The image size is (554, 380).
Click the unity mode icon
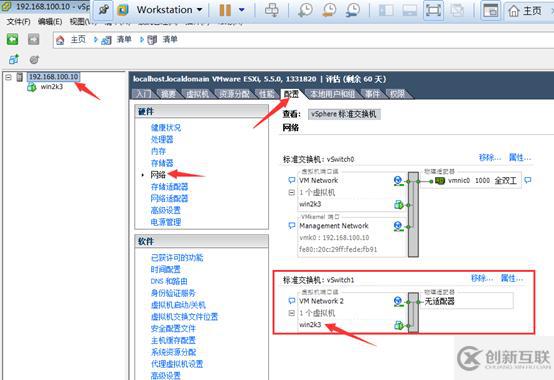(x=457, y=10)
